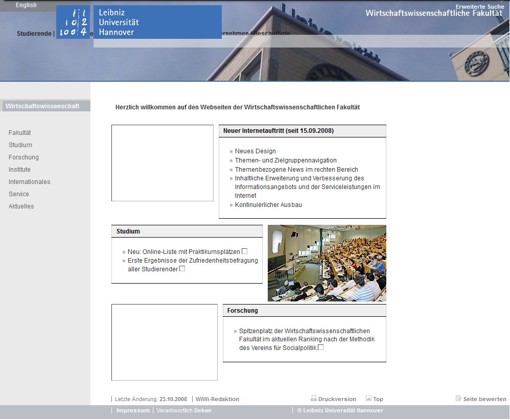Open Impressum in footer

[133, 410]
